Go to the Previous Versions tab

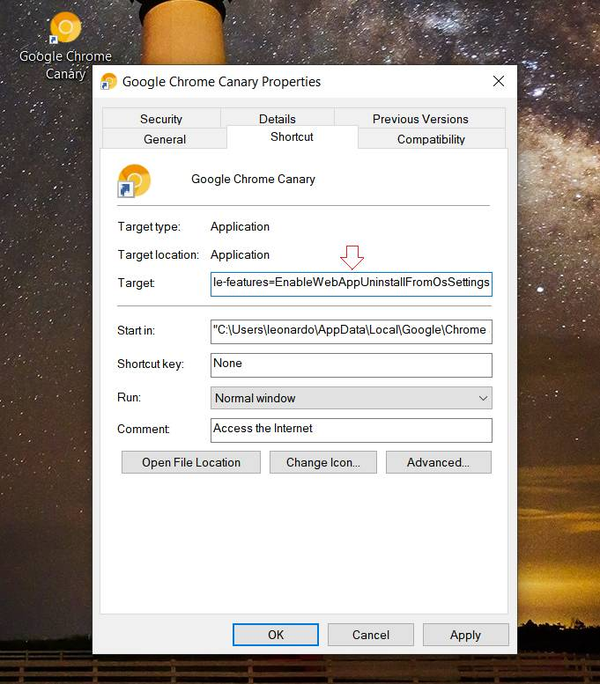pyautogui.click(x=420, y=119)
